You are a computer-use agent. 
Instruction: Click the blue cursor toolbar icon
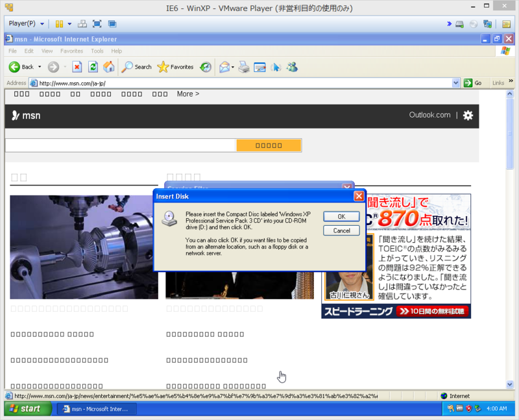click(x=276, y=68)
